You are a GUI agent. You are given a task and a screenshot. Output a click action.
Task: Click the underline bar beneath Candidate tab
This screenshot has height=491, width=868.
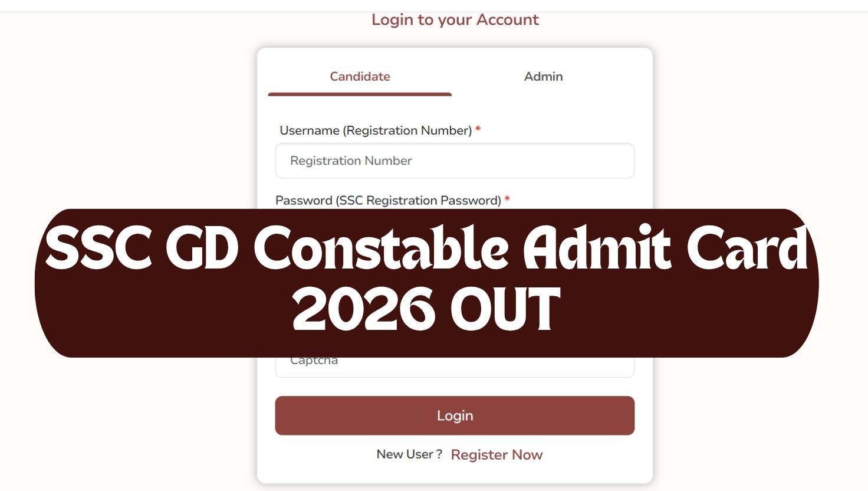click(x=360, y=94)
